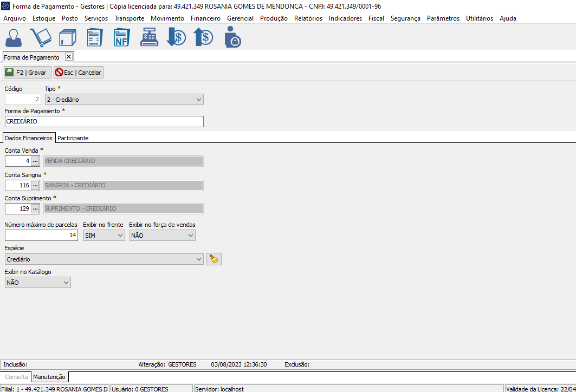Click the VENDA CREDIÁRIO description field
This screenshot has width=576, height=392.
124,161
